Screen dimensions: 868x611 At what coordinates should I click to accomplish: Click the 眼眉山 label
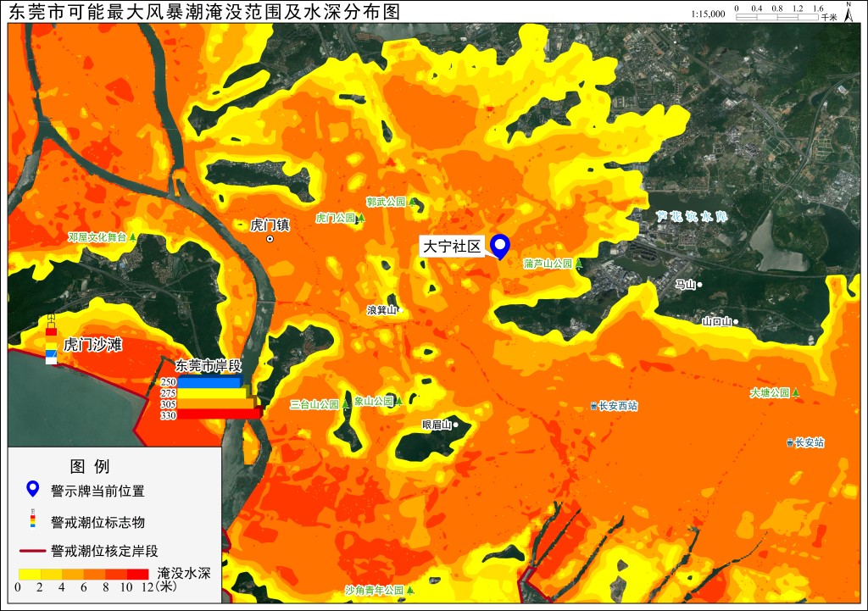tap(437, 425)
